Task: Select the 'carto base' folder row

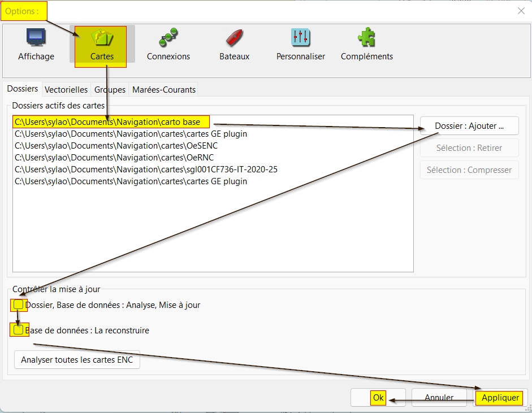Action: click(x=213, y=122)
